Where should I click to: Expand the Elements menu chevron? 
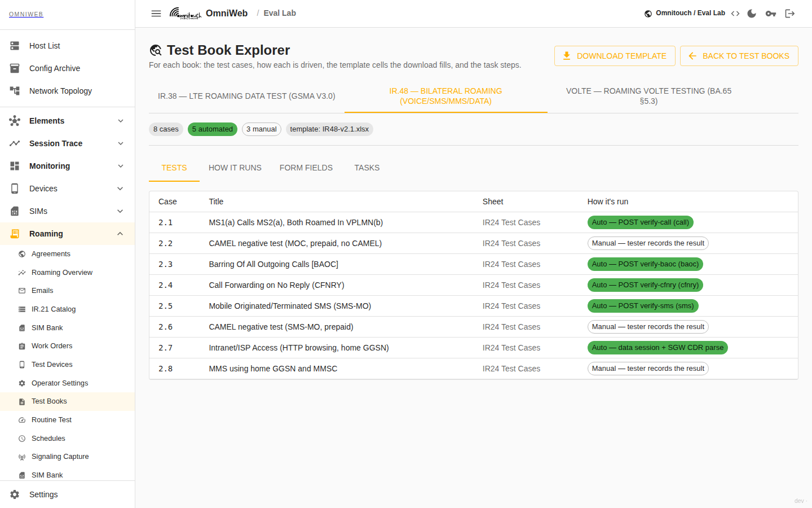pyautogui.click(x=120, y=121)
